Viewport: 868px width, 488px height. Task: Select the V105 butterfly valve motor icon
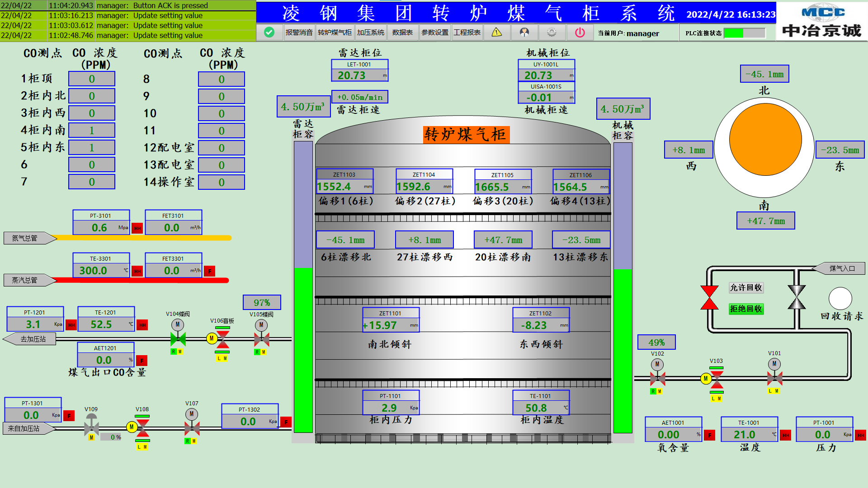(x=261, y=325)
